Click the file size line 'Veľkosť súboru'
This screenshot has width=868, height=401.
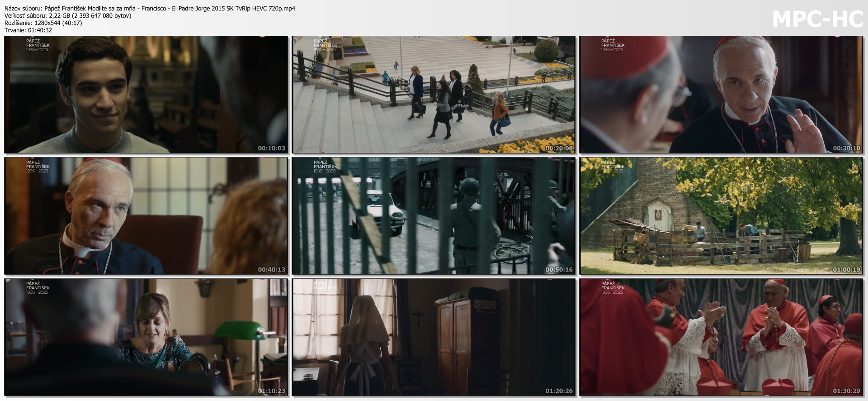tap(68, 15)
